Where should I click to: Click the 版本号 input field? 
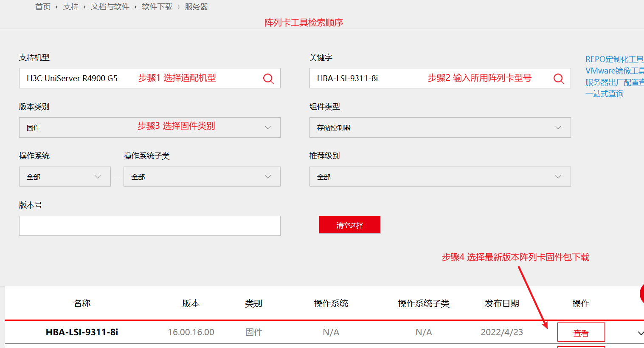(149, 226)
